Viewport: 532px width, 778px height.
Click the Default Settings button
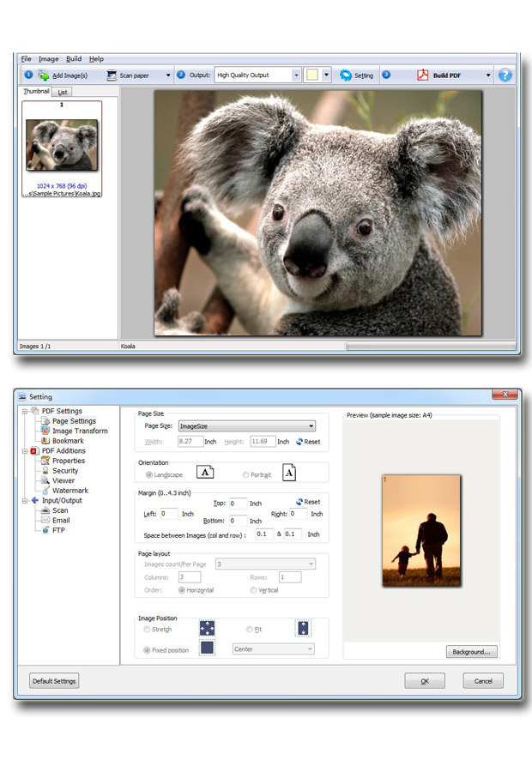click(x=54, y=681)
